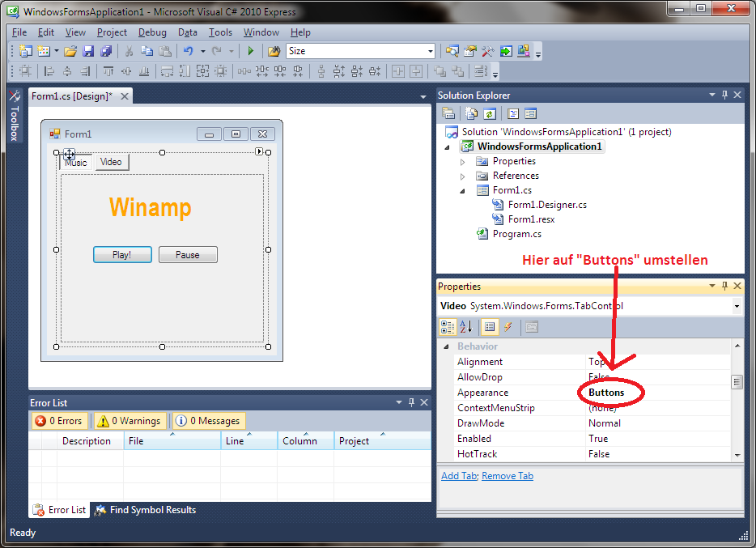Show Events lightning bolt button

[x=508, y=327]
